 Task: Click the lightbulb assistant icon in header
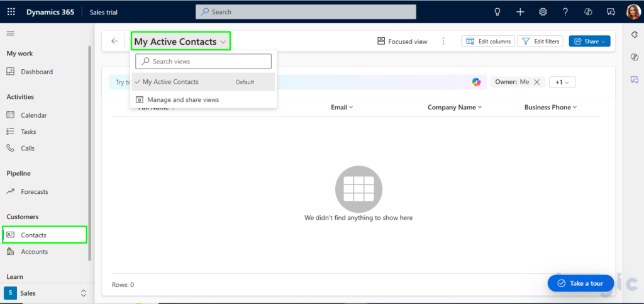497,12
